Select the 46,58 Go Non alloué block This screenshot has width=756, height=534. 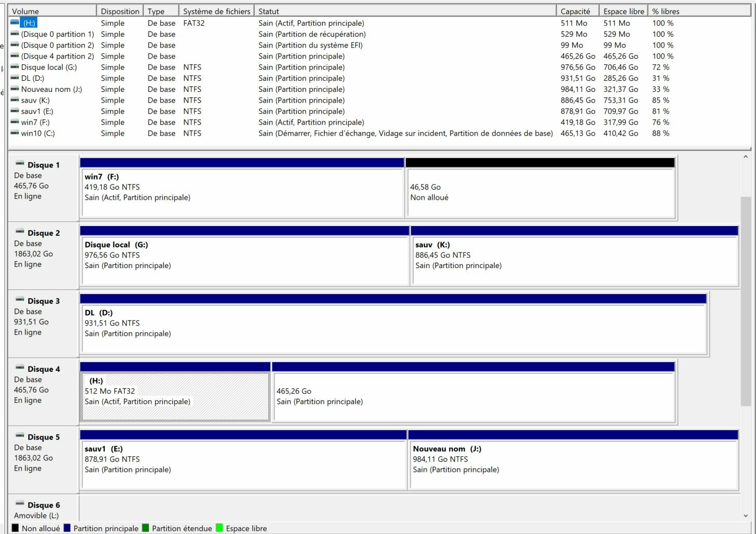coord(540,188)
